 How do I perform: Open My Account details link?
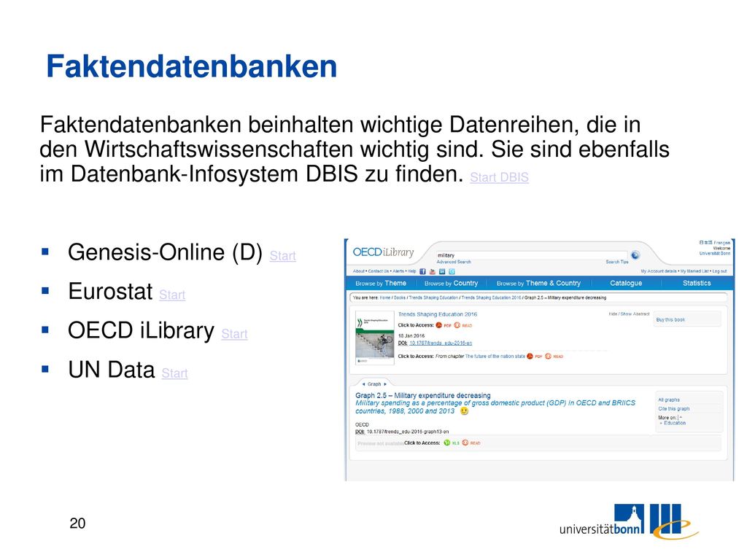pyautogui.click(x=659, y=271)
